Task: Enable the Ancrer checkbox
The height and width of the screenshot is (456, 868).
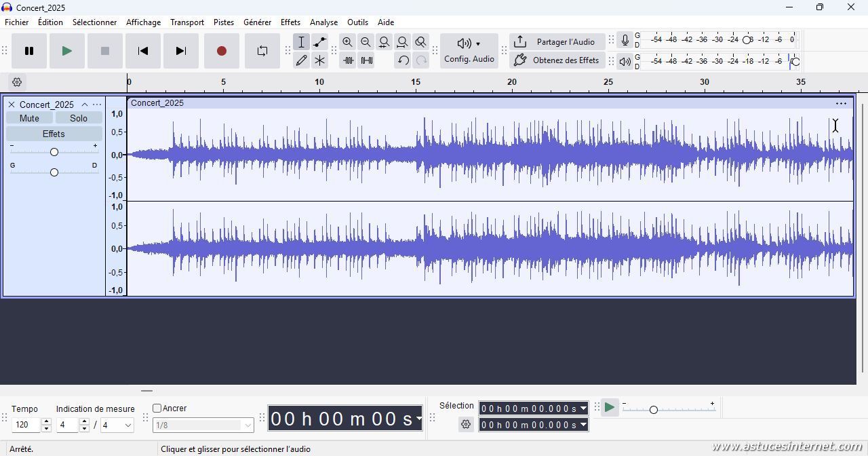Action: click(x=157, y=408)
